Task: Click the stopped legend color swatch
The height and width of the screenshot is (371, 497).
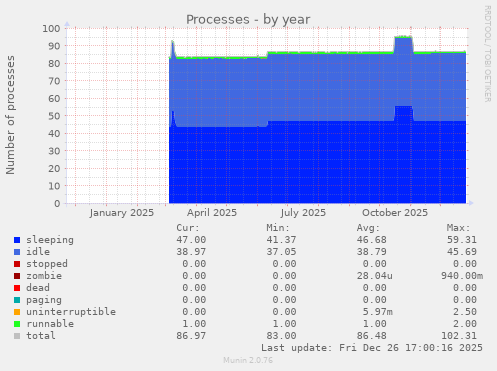Action: (17, 264)
